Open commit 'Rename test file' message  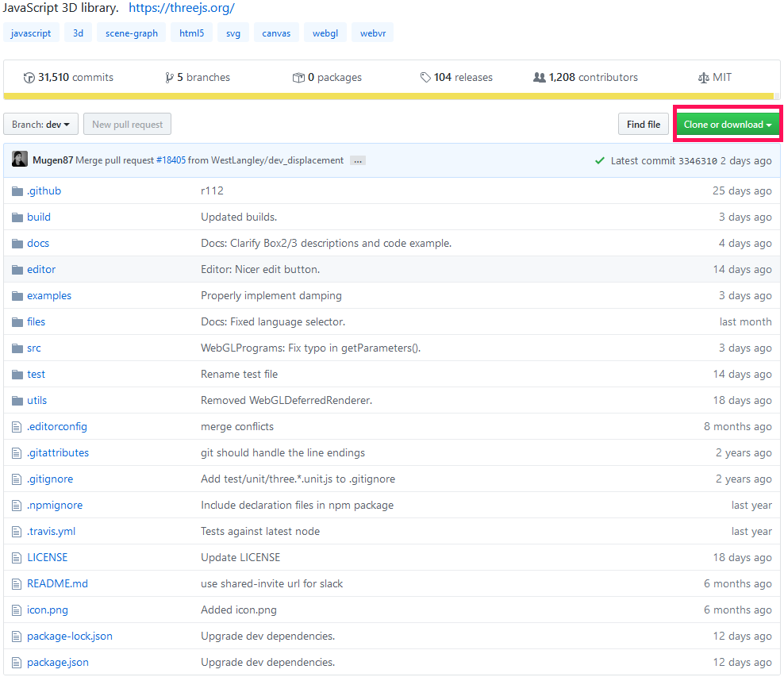coord(240,374)
